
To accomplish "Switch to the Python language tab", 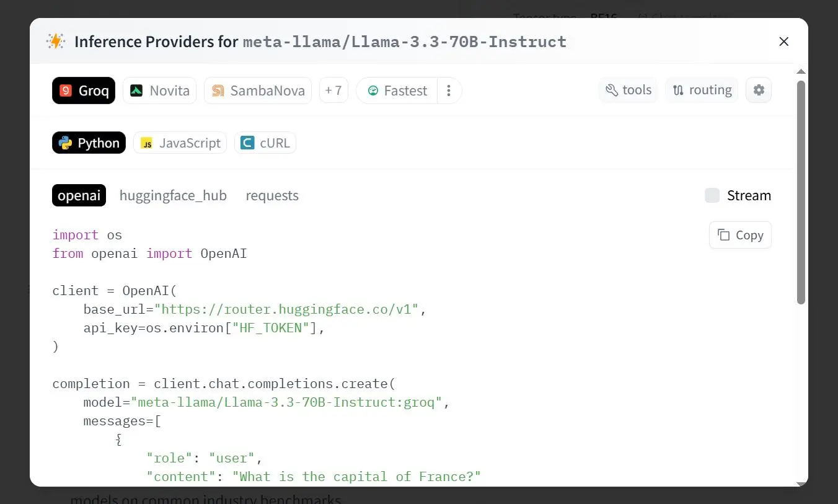I will 89,143.
